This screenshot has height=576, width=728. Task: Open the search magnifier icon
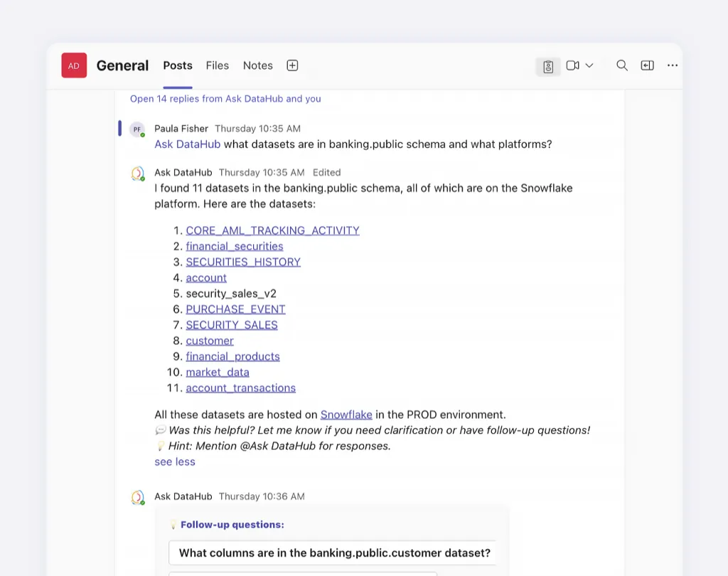[x=622, y=65]
